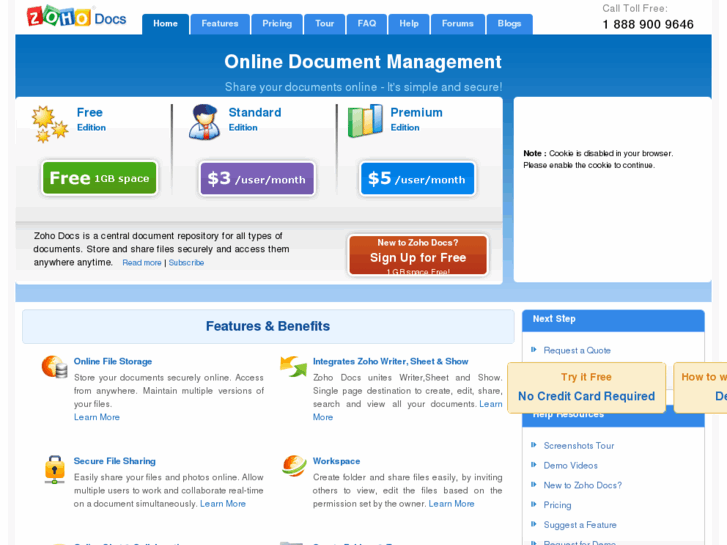Image resolution: width=727 pixels, height=545 pixels.
Task: Select the $3 /user/month Standard button
Action: click(257, 179)
